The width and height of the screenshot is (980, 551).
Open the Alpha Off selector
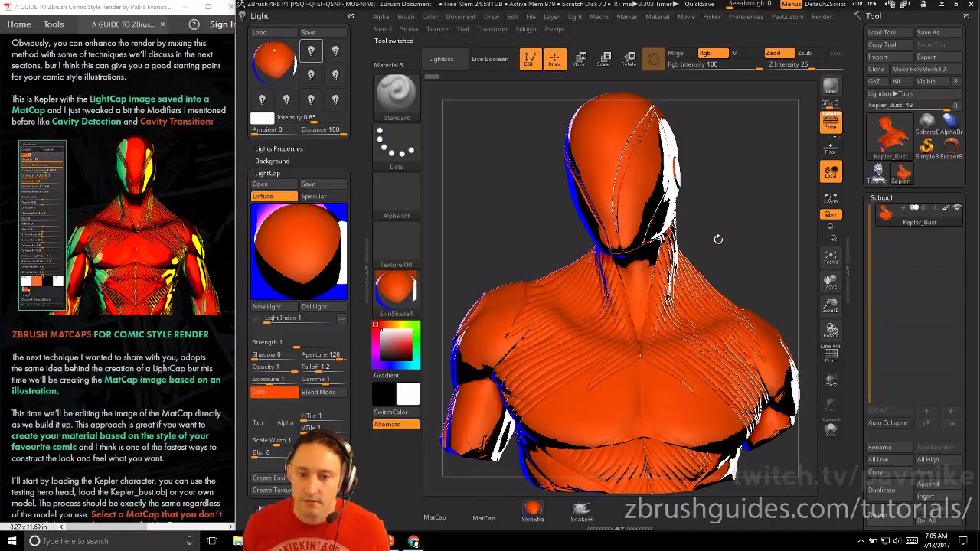396,195
